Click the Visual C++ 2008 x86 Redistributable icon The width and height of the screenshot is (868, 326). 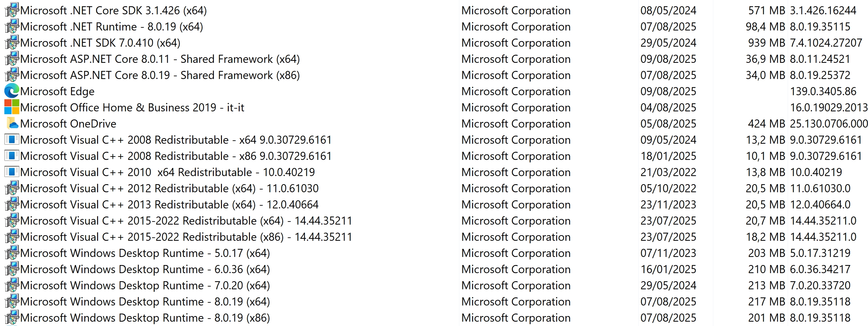(12, 155)
